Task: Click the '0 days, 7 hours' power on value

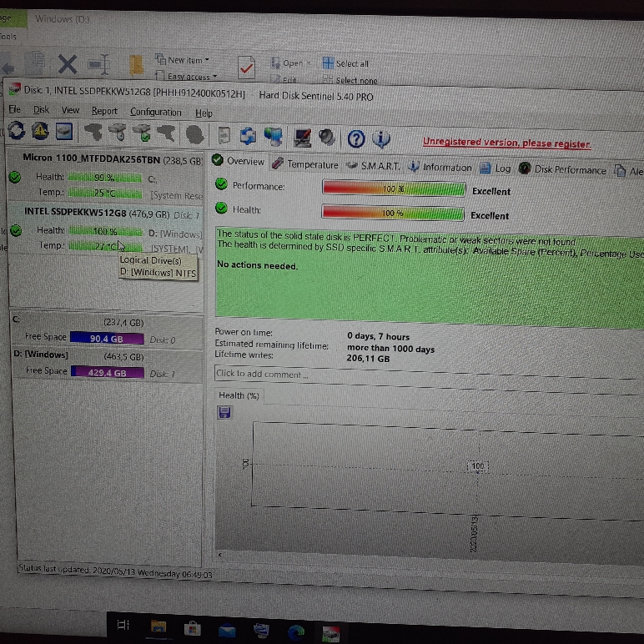Action: 378,336
